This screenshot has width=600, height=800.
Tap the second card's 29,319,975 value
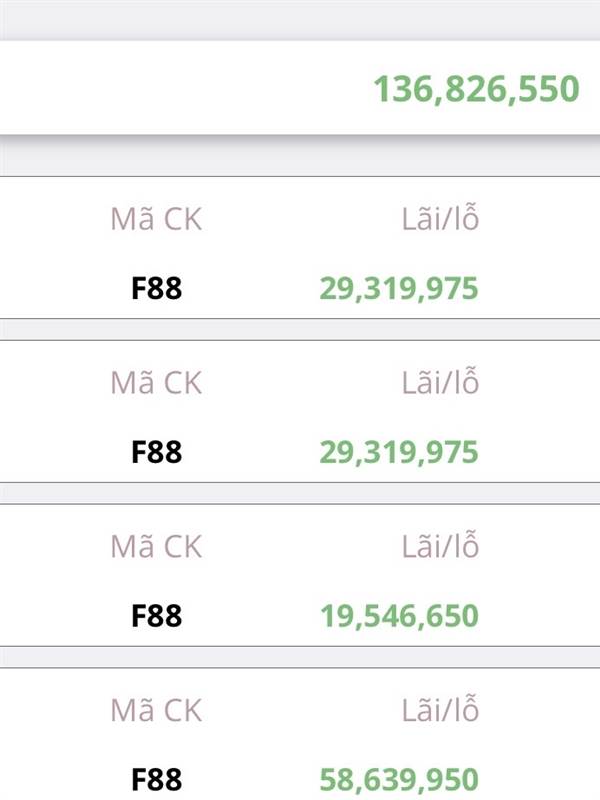(399, 452)
